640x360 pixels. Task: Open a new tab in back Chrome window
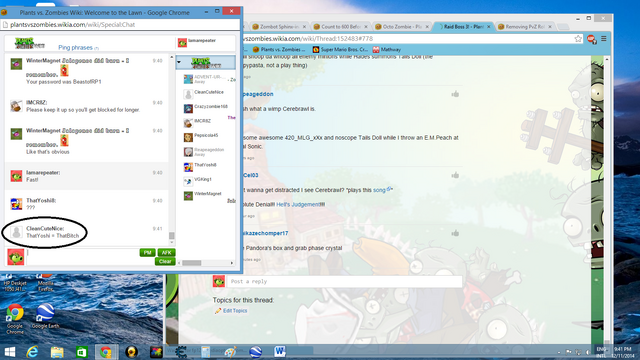pyautogui.click(x=563, y=27)
